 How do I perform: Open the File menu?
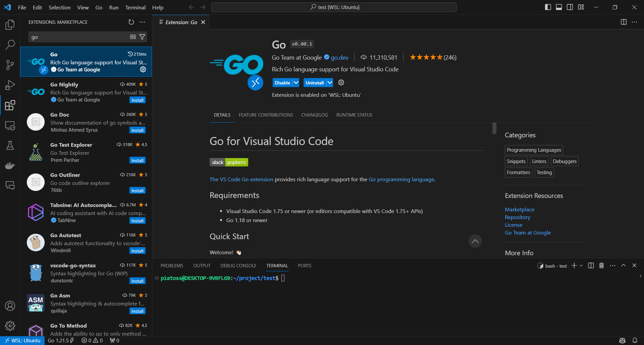tap(22, 7)
